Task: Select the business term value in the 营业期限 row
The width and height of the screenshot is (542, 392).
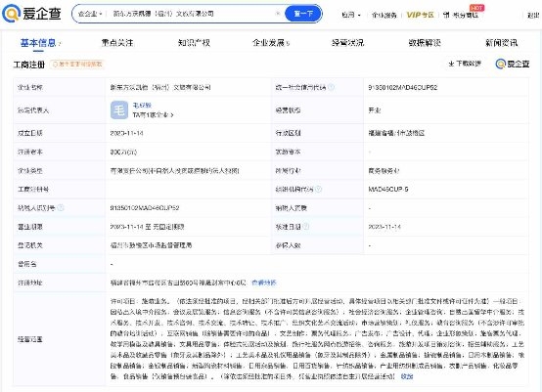Action: pos(147,227)
